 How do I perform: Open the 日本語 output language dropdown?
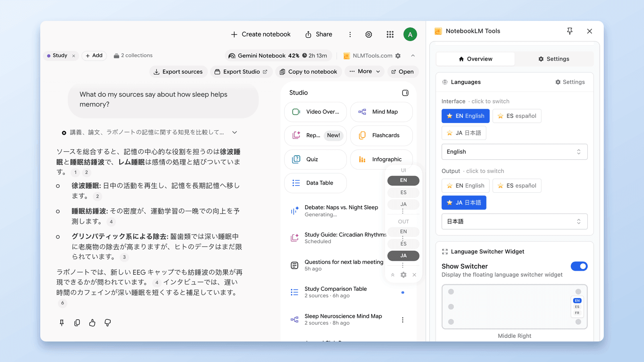point(514,222)
